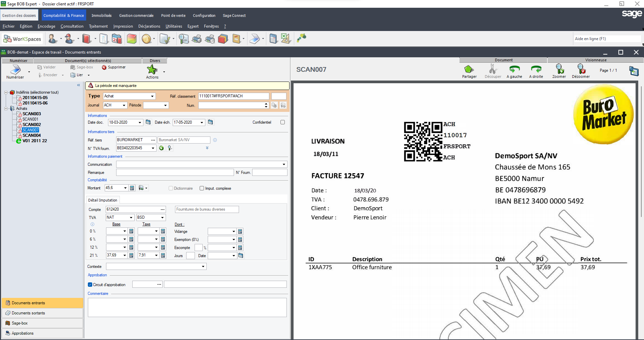
Task: Click the calendar toolbar icon
Action: pyautogui.click(x=117, y=39)
